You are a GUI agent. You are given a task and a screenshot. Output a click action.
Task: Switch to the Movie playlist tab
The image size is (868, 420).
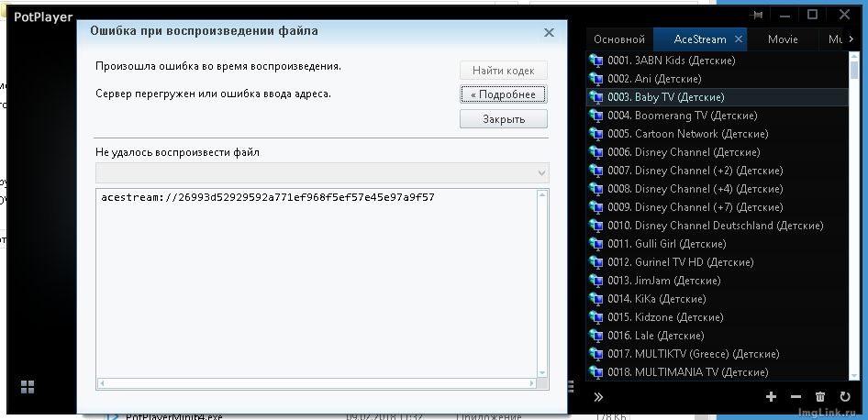[783, 39]
